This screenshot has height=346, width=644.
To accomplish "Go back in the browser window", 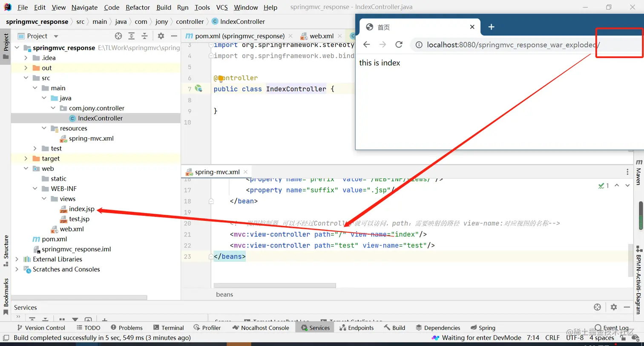I will click(366, 45).
